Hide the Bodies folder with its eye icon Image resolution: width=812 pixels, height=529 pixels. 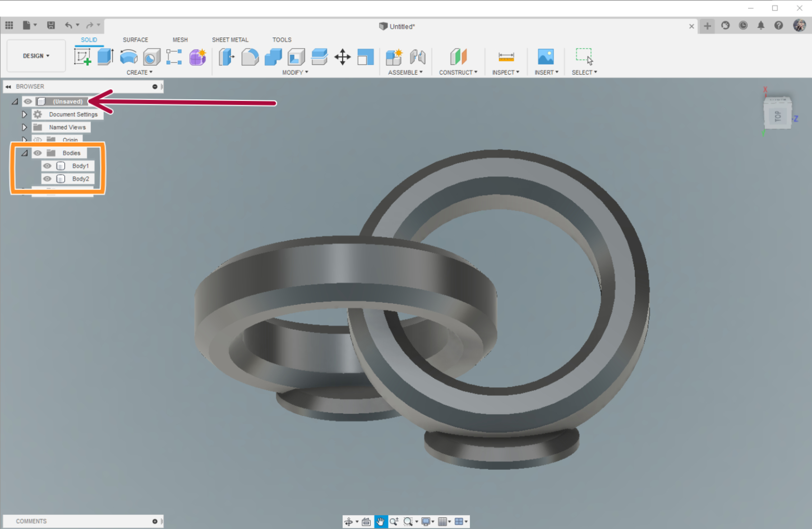(x=38, y=153)
